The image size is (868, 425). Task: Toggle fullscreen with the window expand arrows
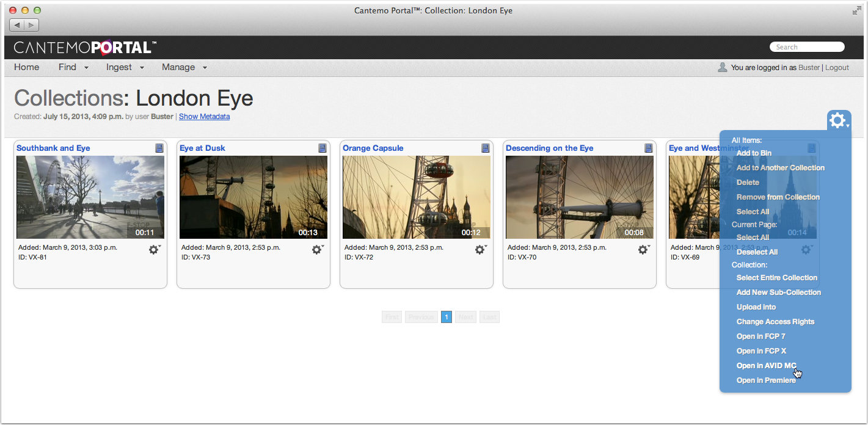coord(856,10)
